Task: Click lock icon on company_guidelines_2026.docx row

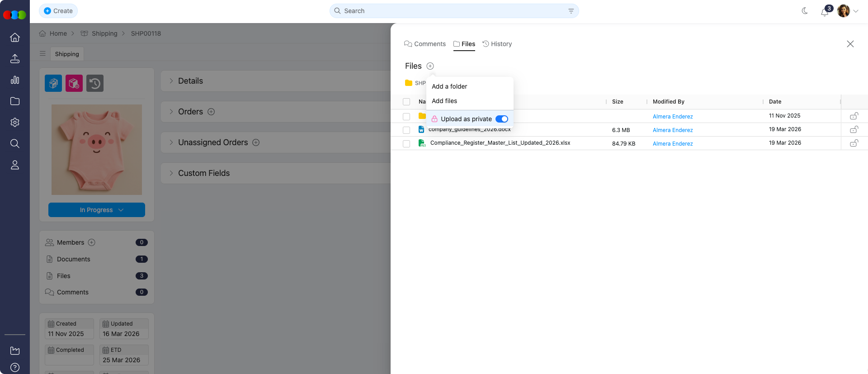Action: tap(854, 130)
